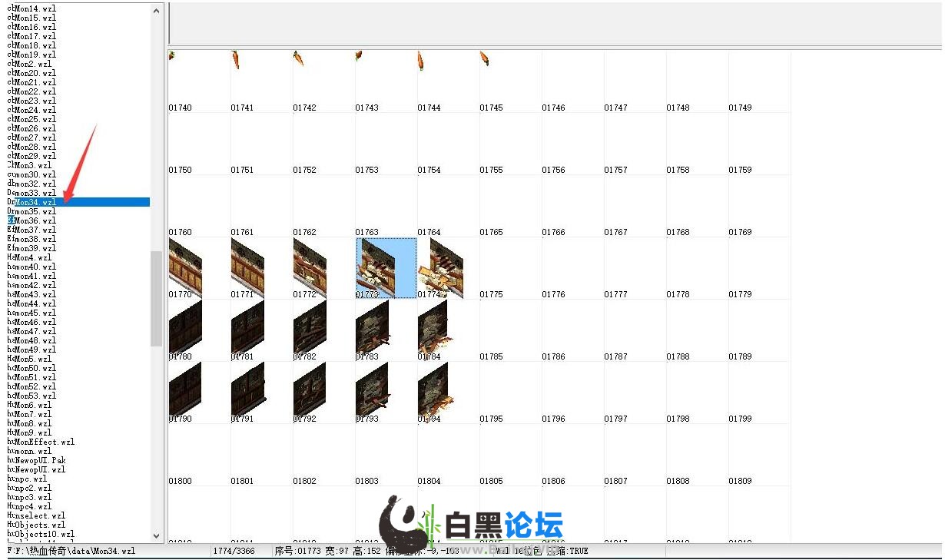The width and height of the screenshot is (945, 560).
Task: Select empty image cell 01809
Action: click(759, 455)
